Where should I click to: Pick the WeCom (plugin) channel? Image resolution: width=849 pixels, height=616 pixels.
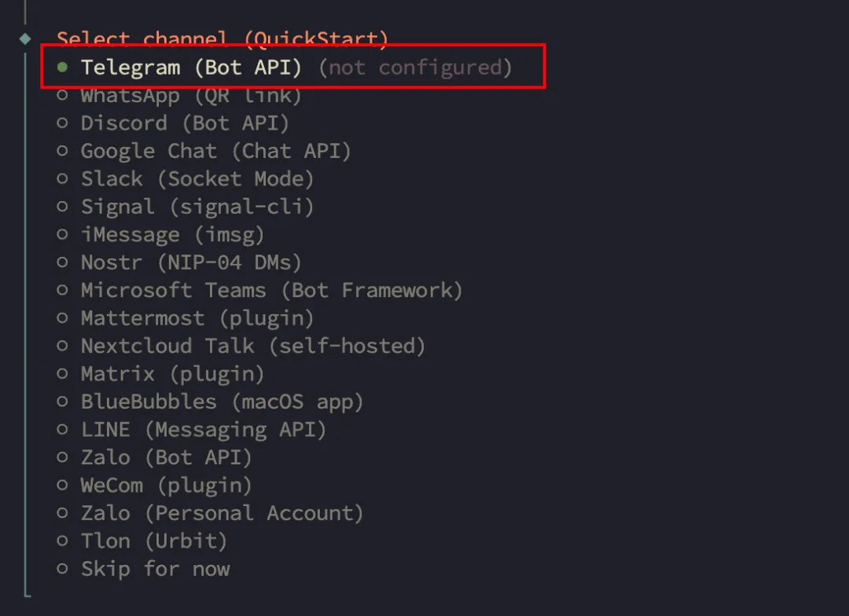[166, 486]
